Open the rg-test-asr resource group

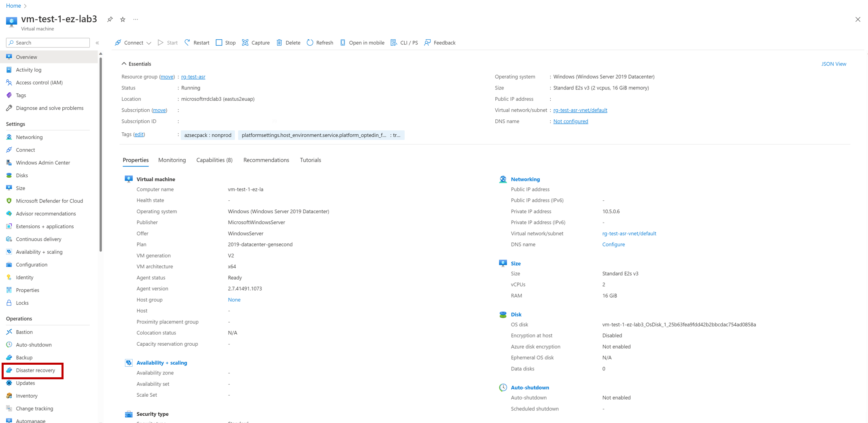193,77
